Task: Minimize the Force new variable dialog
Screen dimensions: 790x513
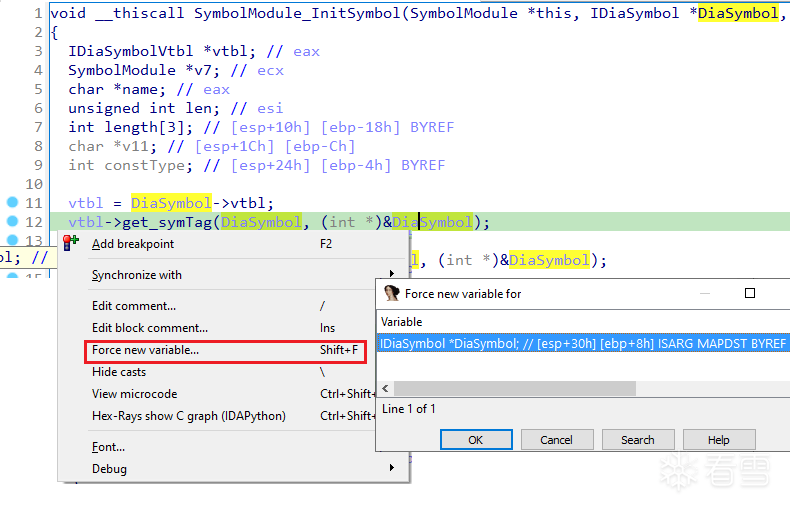Action: (705, 293)
